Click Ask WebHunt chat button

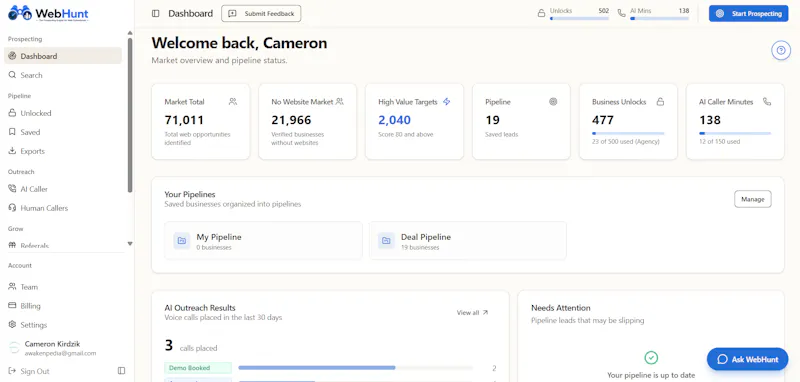[x=747, y=359]
